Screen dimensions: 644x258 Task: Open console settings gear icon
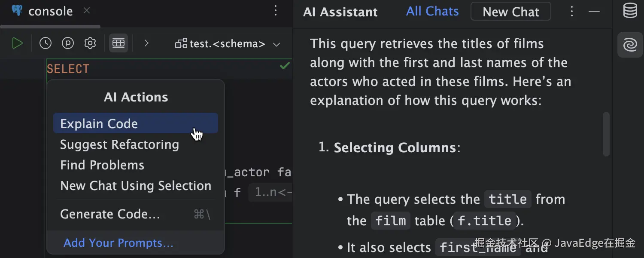click(x=90, y=43)
